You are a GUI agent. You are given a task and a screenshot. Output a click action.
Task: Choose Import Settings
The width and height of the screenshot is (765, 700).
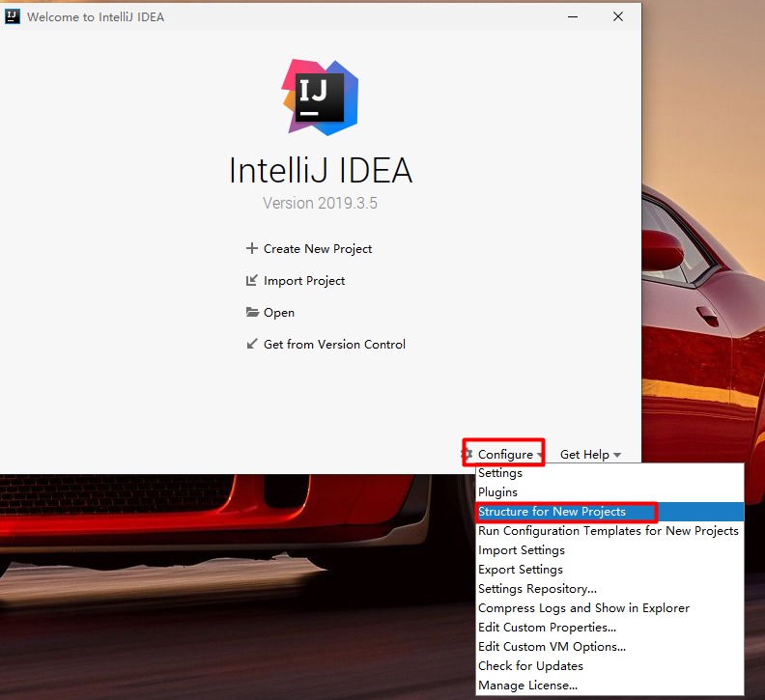[x=609, y=550]
